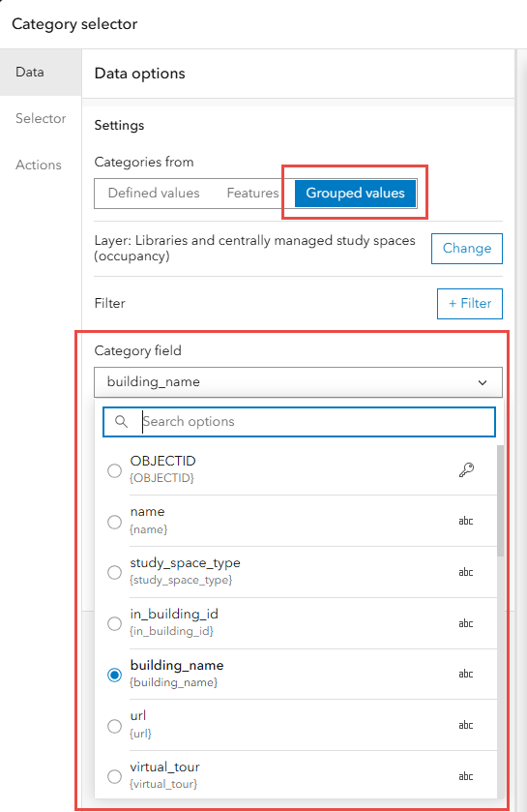The width and height of the screenshot is (527, 812).
Task: Click the magnifier icon in search box
Action: pos(121,422)
